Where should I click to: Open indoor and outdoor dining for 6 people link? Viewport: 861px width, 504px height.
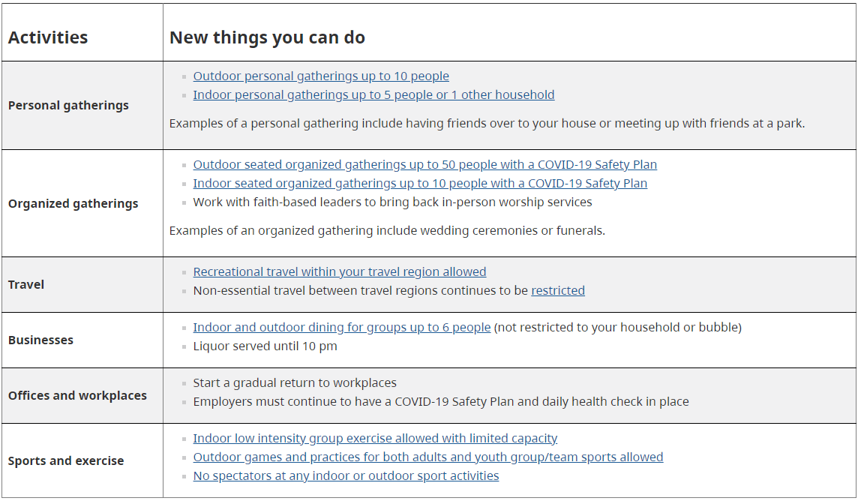[x=341, y=327]
